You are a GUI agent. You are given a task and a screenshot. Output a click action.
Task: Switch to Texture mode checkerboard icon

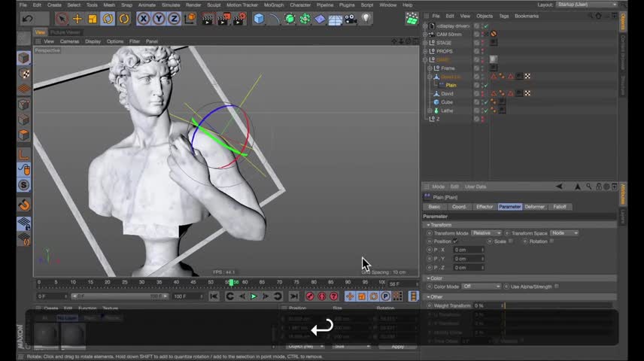tap(24, 74)
